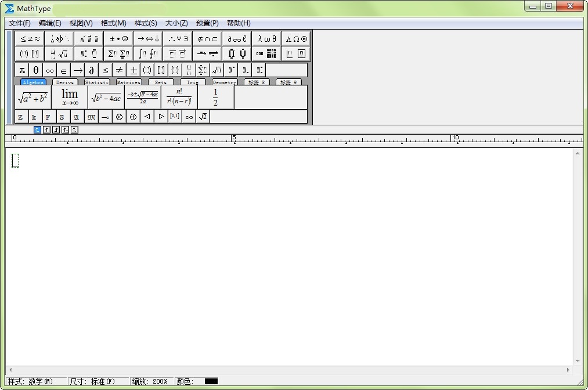Open the 编辑(E) menu
The height and width of the screenshot is (390, 588).
point(50,23)
